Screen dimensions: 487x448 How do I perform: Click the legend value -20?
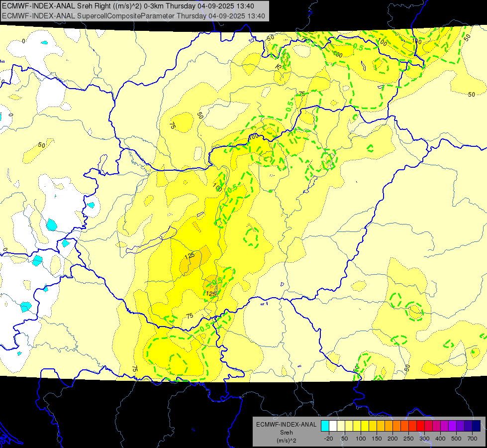pos(329,439)
